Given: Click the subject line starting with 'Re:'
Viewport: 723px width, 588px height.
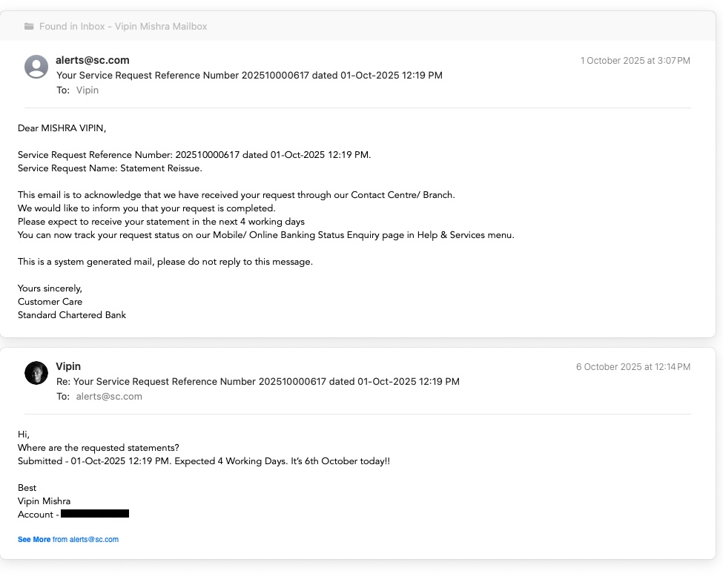Looking at the screenshot, I should click(258, 381).
